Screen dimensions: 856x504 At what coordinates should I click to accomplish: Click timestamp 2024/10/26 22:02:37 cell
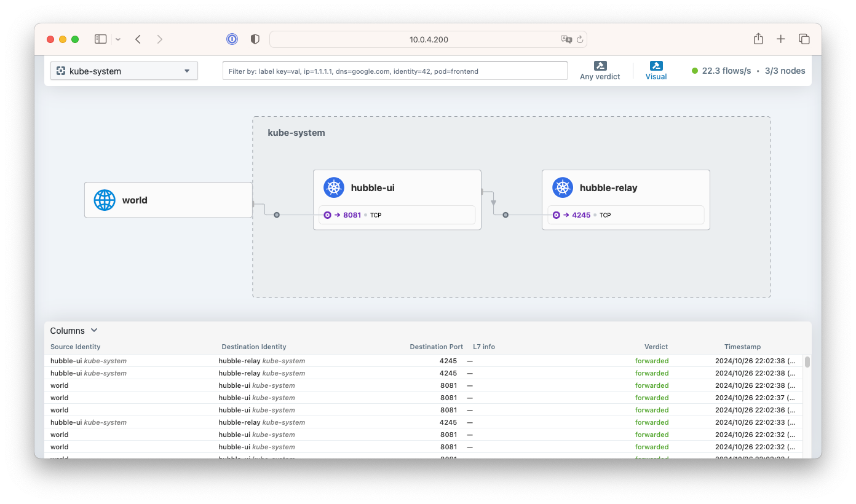coord(755,398)
